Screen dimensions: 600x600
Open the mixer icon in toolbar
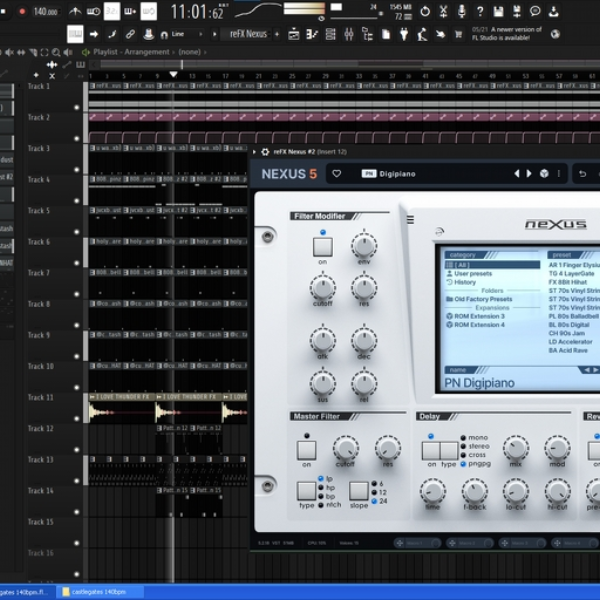349,34
